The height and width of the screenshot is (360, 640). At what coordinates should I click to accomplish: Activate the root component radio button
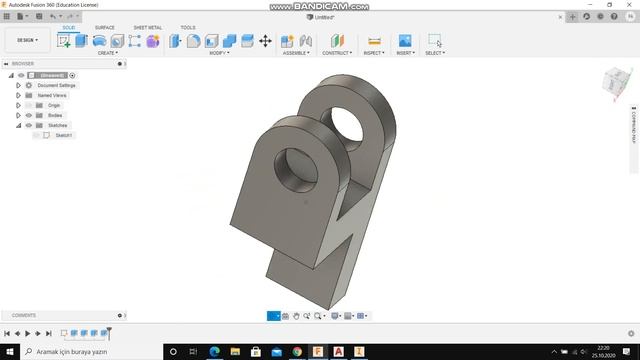(72, 76)
